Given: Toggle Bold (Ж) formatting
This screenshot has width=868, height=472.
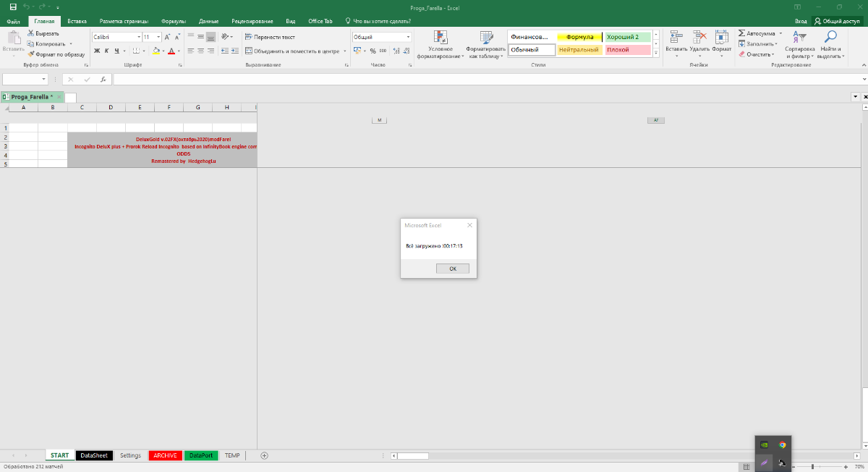Looking at the screenshot, I should 96,51.
